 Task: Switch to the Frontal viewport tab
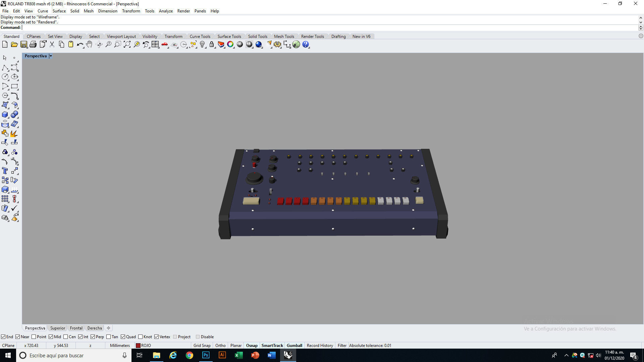(x=76, y=328)
